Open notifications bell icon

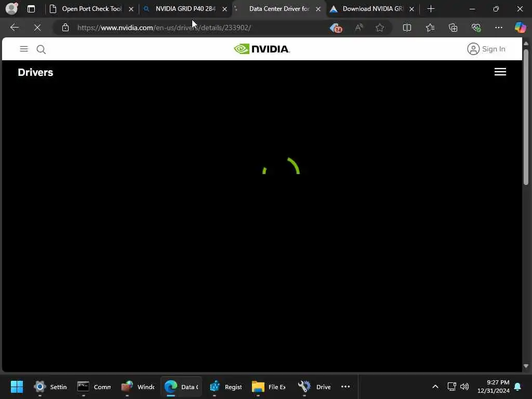click(x=518, y=387)
